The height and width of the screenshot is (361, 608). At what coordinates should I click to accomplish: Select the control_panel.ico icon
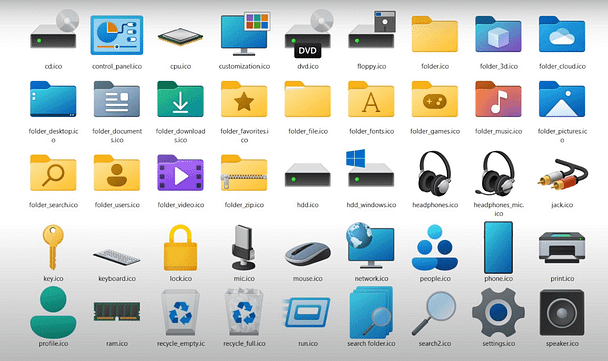point(117,35)
